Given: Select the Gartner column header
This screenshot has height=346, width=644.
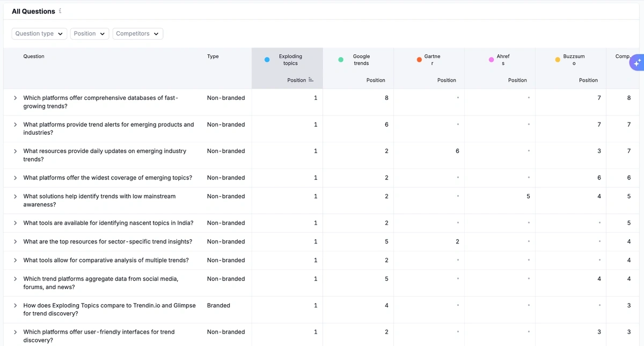Looking at the screenshot, I should (x=432, y=60).
